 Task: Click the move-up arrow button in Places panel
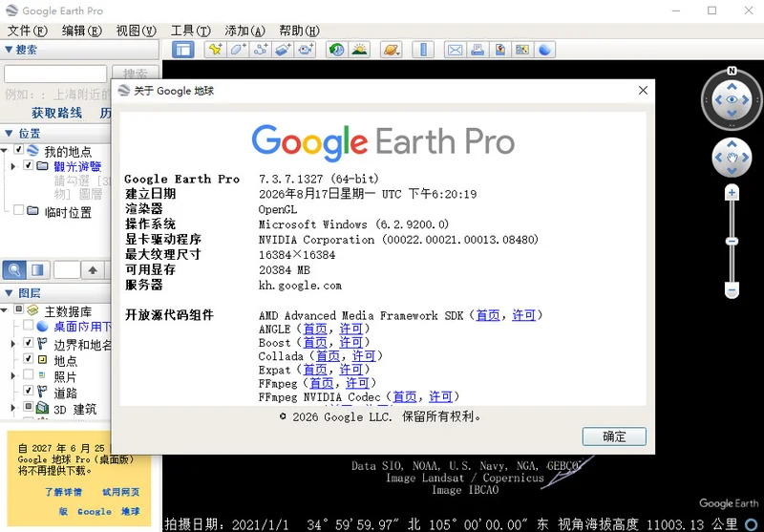[x=93, y=270]
